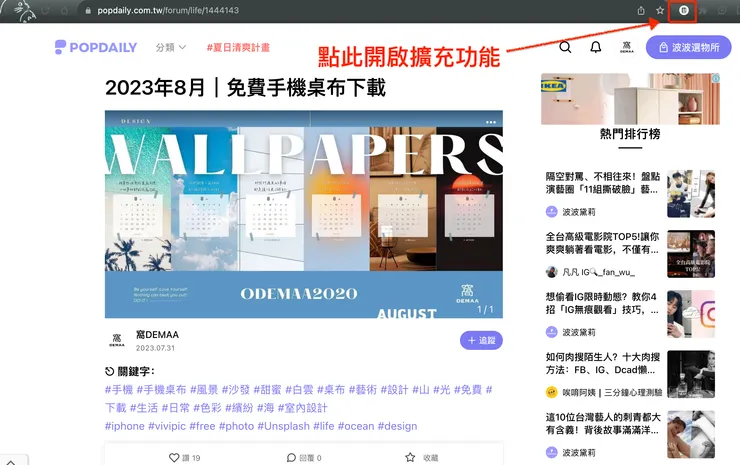Click the white round extension icon in browser toolbar
740x465 pixels.
(x=683, y=10)
